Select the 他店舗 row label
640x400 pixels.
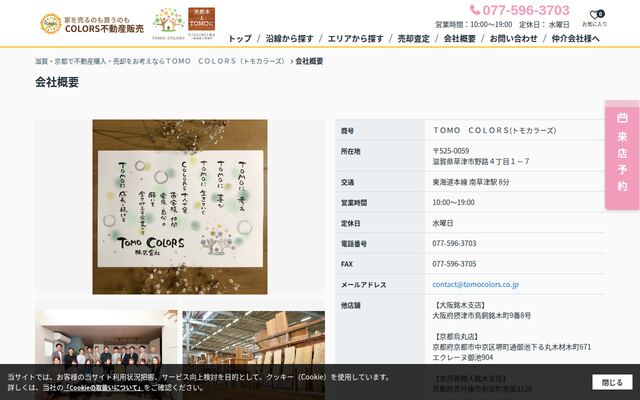[x=351, y=305]
